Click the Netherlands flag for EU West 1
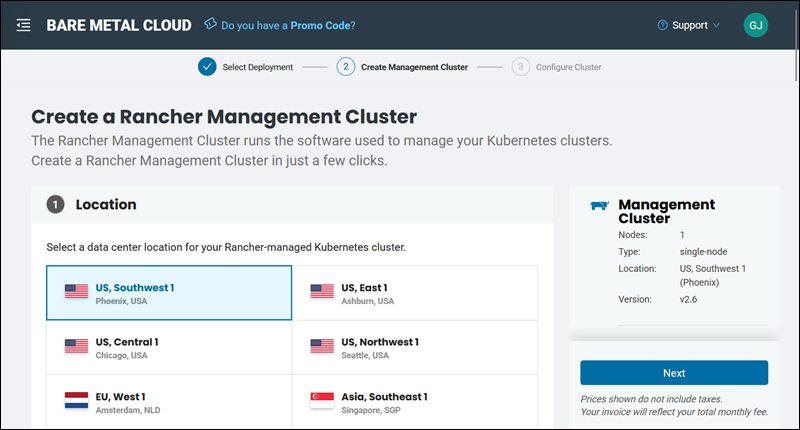 (x=77, y=400)
